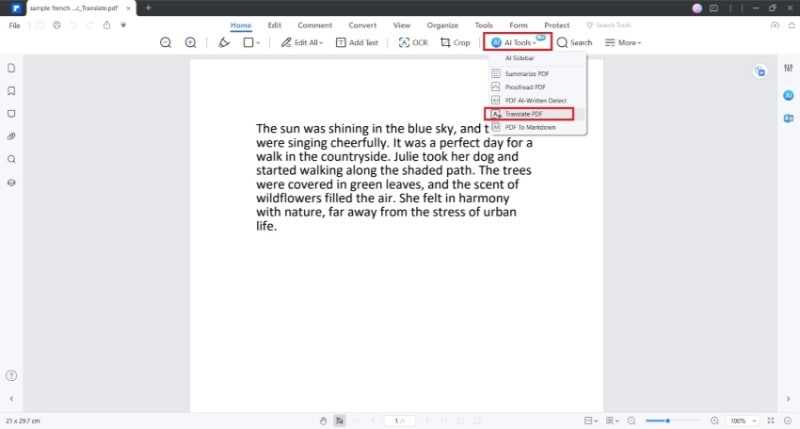Select the highlighter tool
800x429 pixels.
click(x=223, y=42)
